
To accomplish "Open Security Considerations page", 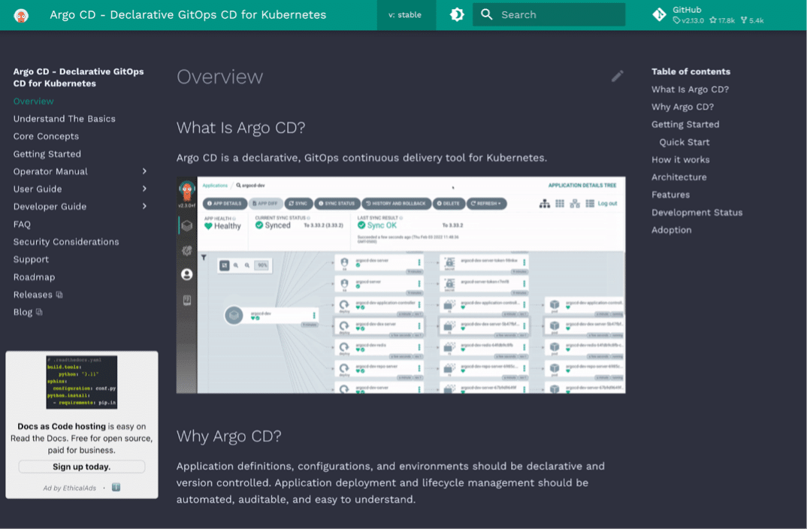I will click(66, 242).
